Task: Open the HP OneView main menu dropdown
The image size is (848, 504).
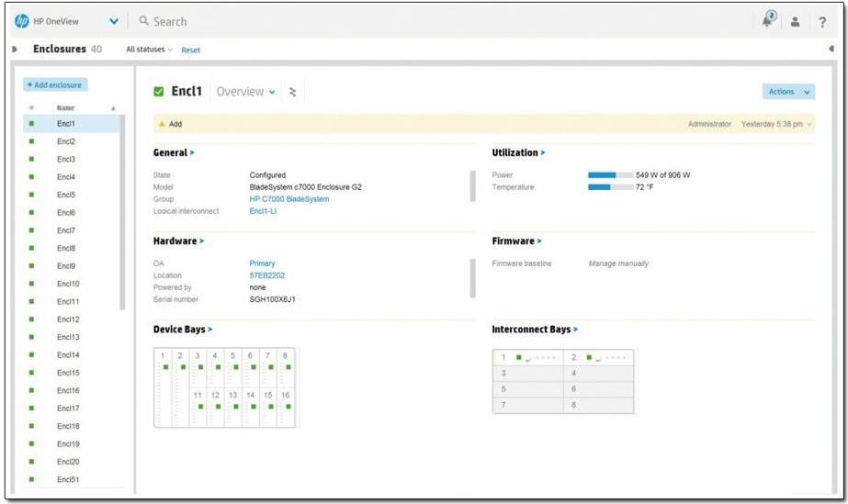Action: click(113, 21)
